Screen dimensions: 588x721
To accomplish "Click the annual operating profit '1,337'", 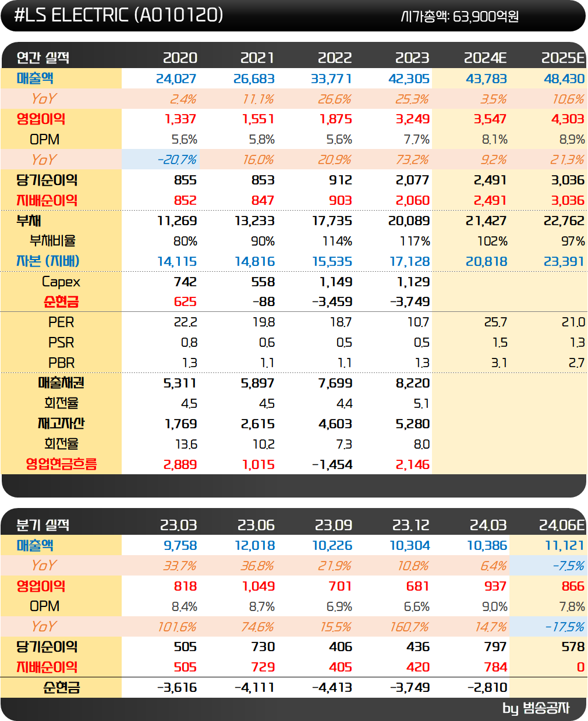I will [180, 119].
